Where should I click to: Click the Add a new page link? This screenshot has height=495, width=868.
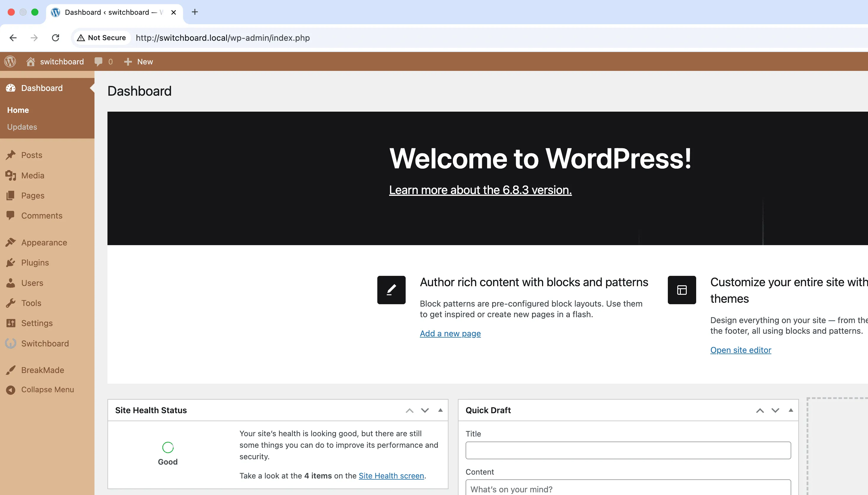pyautogui.click(x=450, y=333)
